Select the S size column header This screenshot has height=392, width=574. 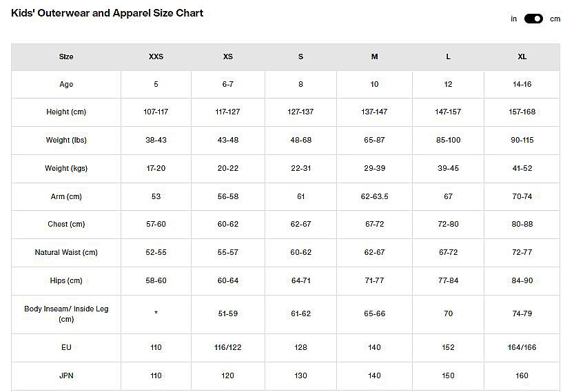[x=300, y=56]
